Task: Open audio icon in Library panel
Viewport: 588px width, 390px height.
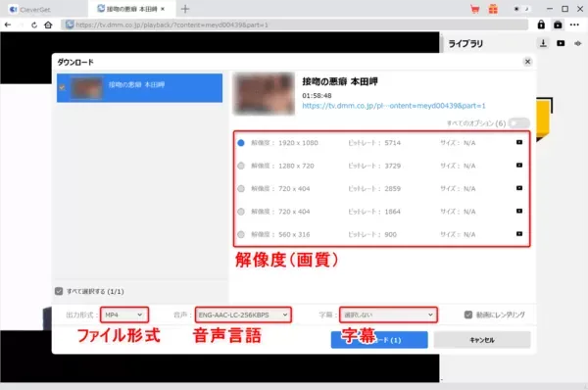Action: click(577, 43)
